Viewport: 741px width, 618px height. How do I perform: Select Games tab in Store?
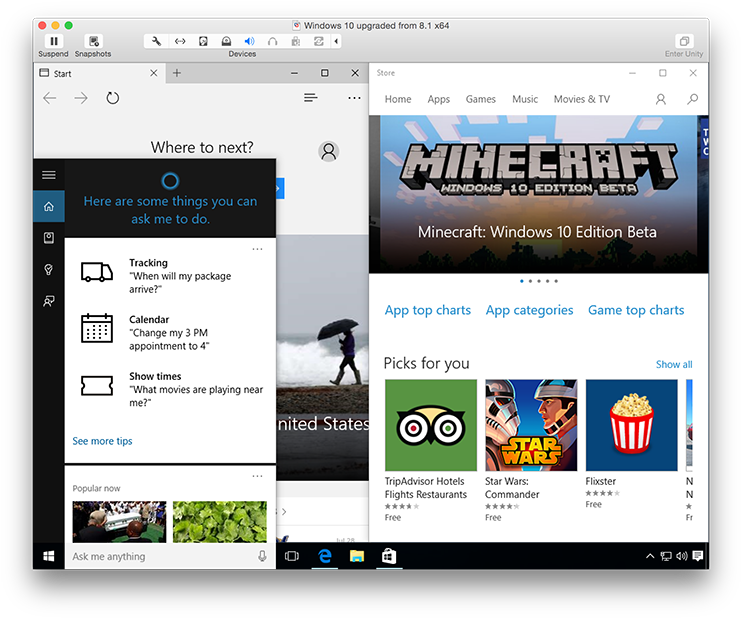click(481, 99)
